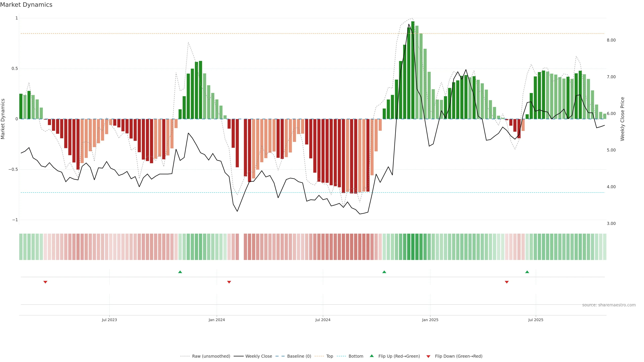Click the red Flip Down legend triangle

click(x=428, y=356)
